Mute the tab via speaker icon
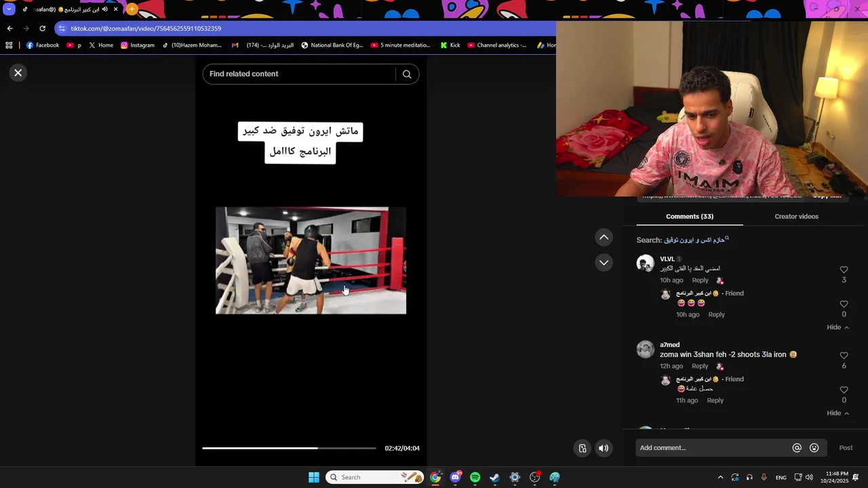Image resolution: width=868 pixels, height=488 pixels. click(104, 9)
